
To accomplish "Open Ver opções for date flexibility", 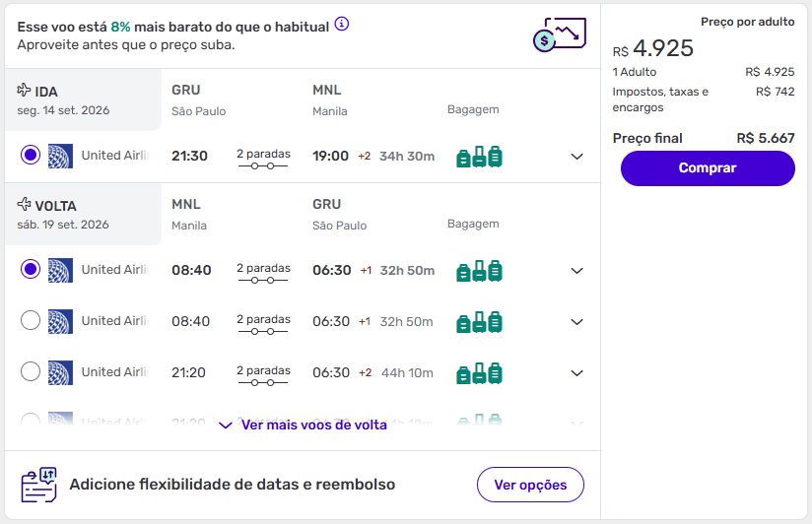I will [530, 485].
